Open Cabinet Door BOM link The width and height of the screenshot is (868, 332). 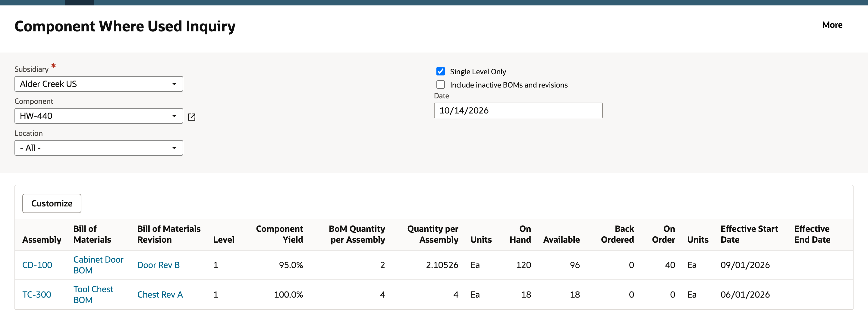tap(98, 265)
